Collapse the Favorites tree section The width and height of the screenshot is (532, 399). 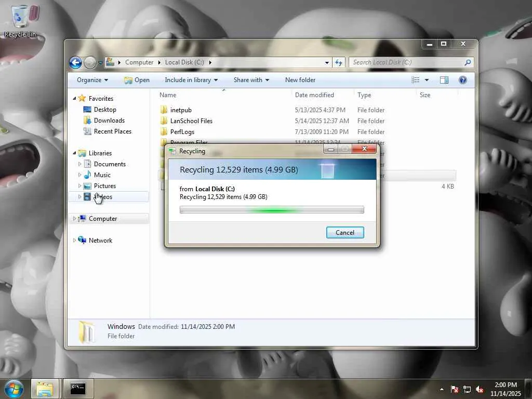click(x=74, y=98)
